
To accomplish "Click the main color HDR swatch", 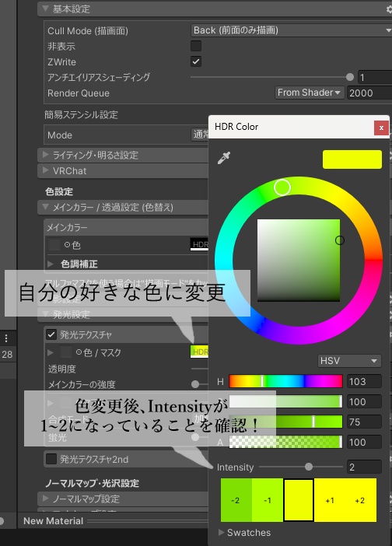I will [199, 244].
